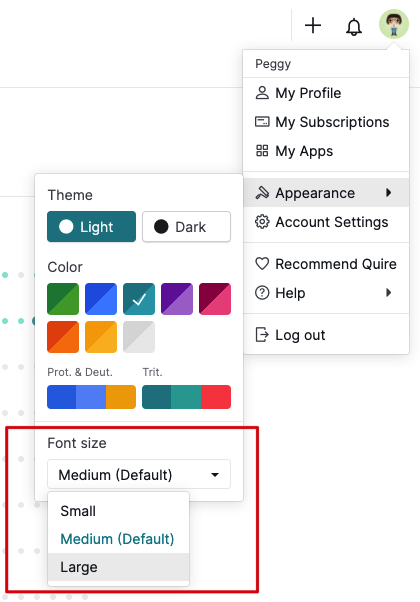Switch to the Dark theme
Image resolution: width=420 pixels, height=602 pixels.
186,227
